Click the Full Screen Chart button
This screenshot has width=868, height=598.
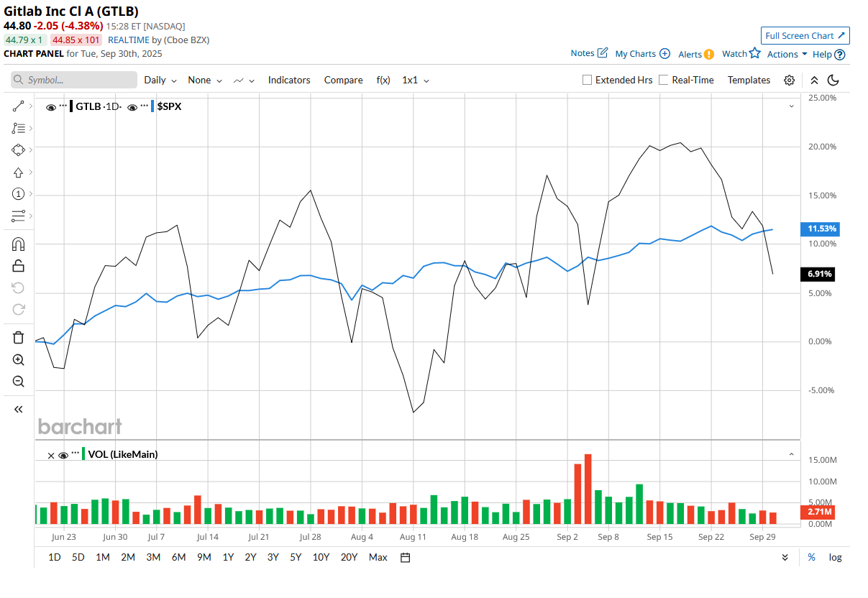805,35
